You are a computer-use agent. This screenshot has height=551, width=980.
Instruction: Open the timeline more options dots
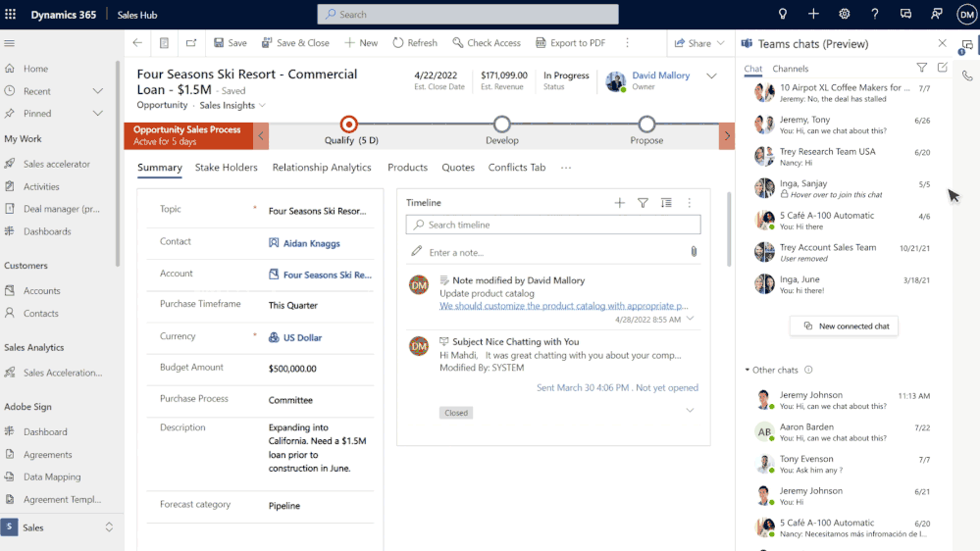tap(690, 202)
